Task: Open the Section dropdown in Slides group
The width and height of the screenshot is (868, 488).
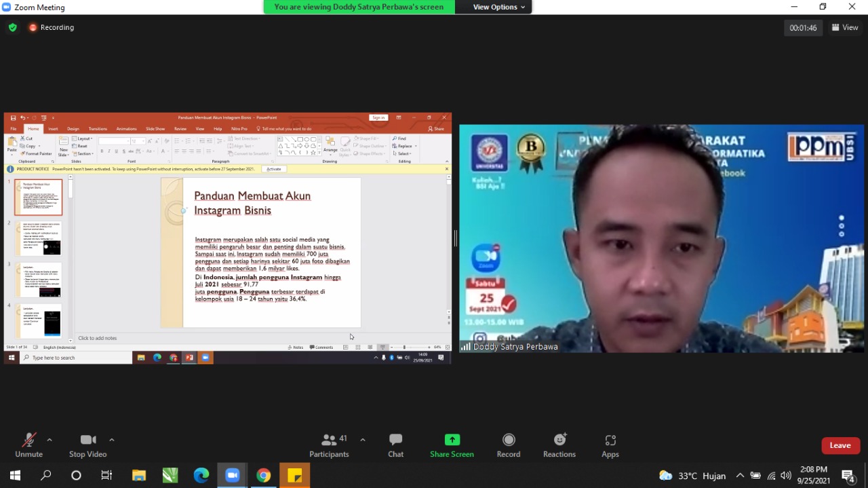Action: (x=84, y=153)
